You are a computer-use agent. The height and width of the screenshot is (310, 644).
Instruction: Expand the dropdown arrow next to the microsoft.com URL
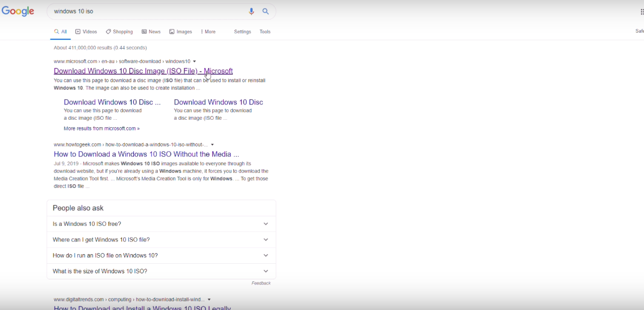[x=195, y=61]
